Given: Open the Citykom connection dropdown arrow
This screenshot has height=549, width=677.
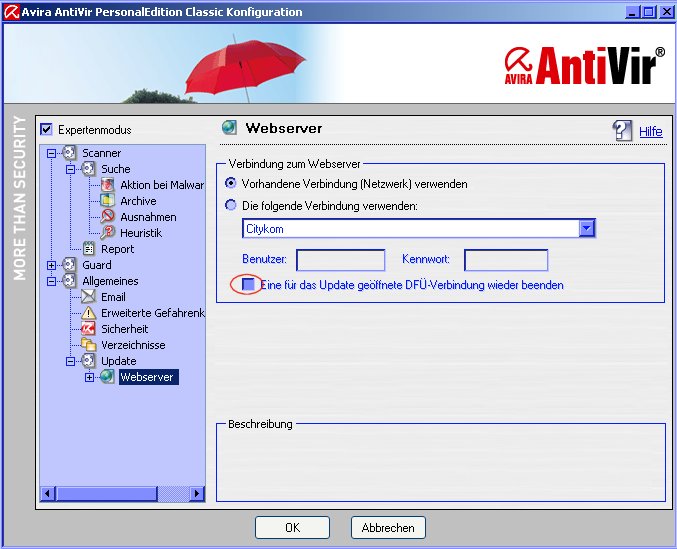Looking at the screenshot, I should 587,228.
